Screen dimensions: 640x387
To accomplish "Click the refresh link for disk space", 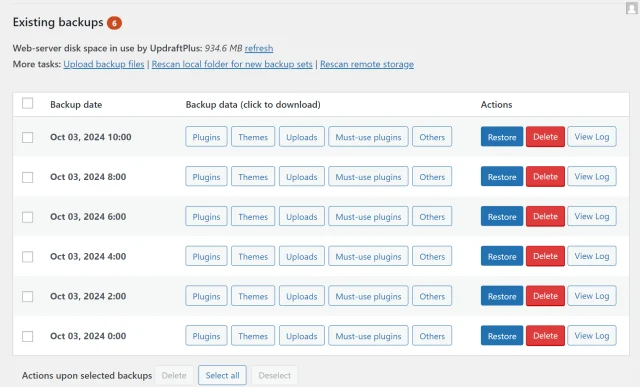I will click(259, 48).
